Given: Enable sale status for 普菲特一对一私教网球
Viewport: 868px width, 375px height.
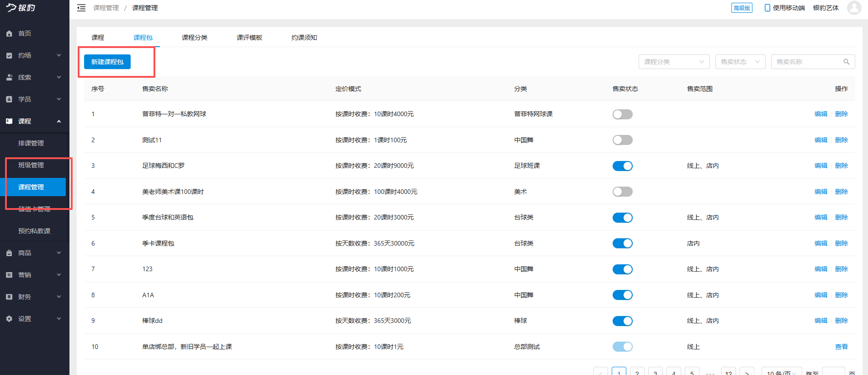Looking at the screenshot, I should 622,114.
